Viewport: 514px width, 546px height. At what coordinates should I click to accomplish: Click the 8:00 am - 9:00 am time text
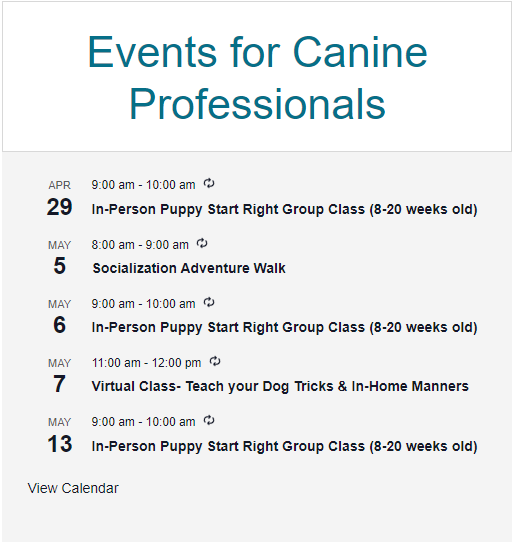point(140,245)
